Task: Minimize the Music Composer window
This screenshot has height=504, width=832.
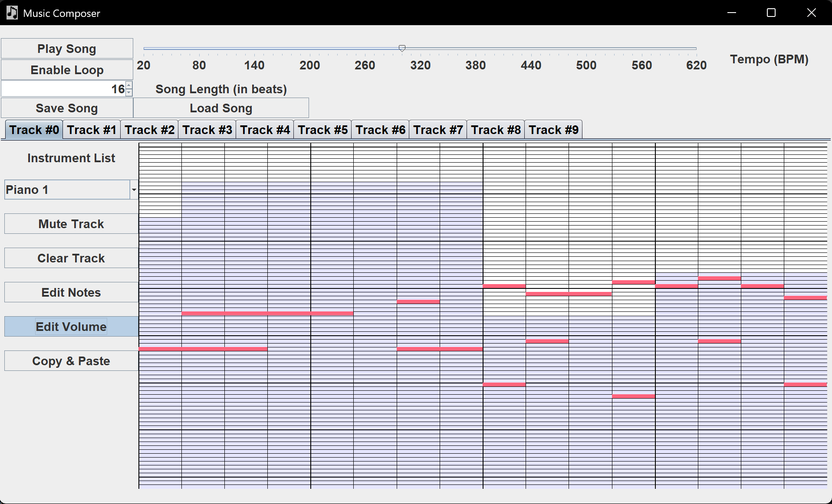Action: pos(732,13)
